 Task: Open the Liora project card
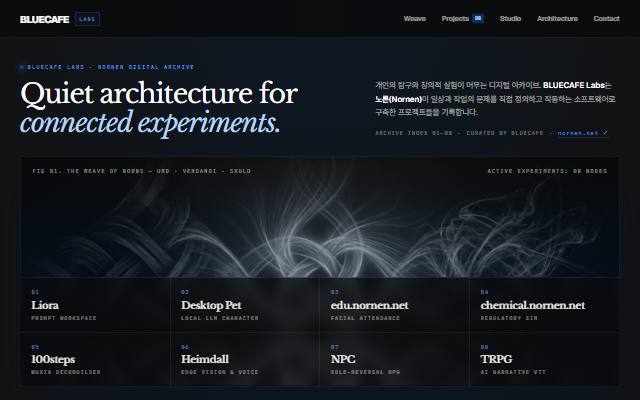coord(95,305)
